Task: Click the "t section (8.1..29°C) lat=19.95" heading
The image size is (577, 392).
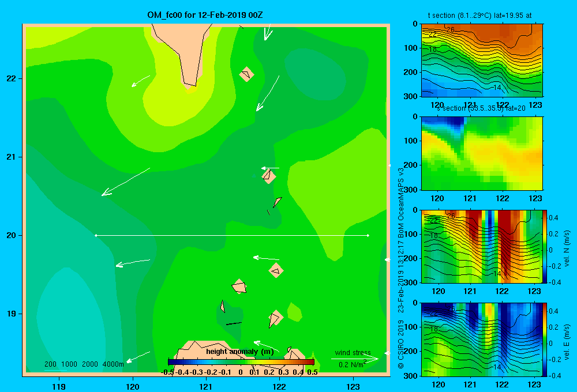Action: [479, 16]
